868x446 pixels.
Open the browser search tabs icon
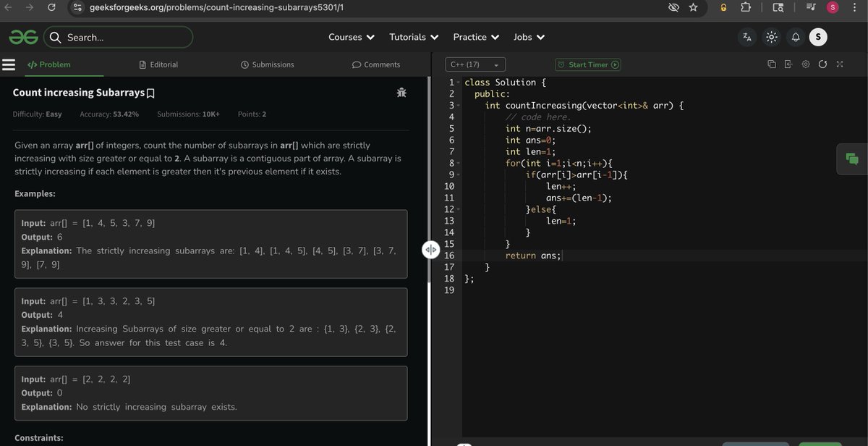click(778, 7)
